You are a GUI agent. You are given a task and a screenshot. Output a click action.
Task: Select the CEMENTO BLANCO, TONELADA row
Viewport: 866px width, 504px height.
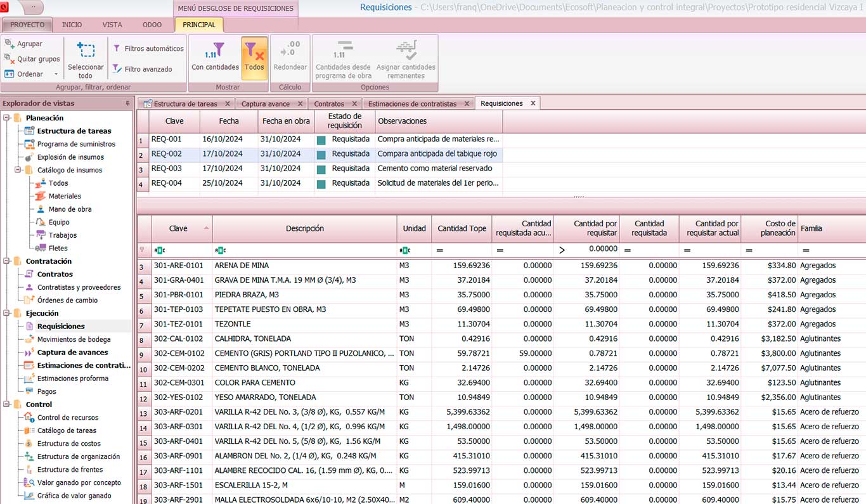pos(501,368)
